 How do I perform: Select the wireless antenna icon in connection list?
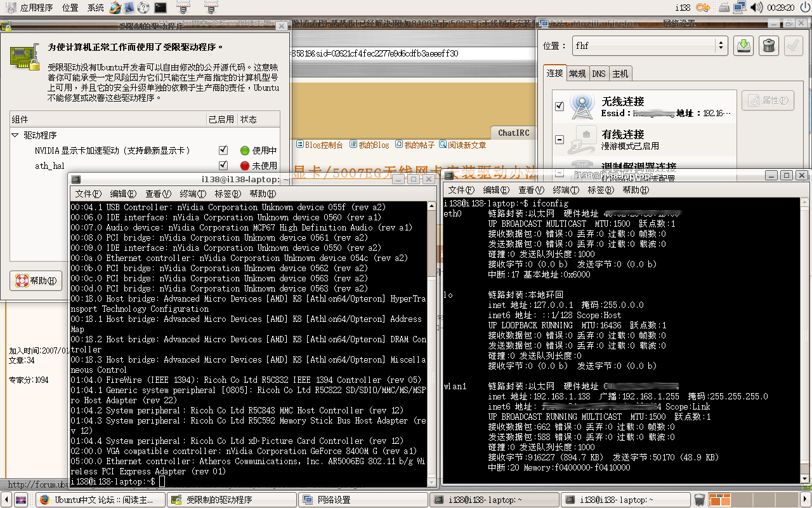tap(582, 106)
